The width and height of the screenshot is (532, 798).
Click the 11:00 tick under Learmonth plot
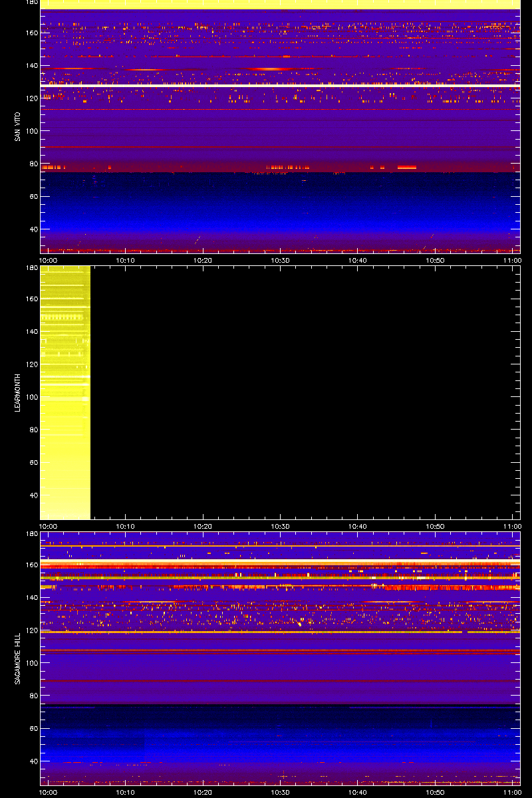tap(512, 526)
